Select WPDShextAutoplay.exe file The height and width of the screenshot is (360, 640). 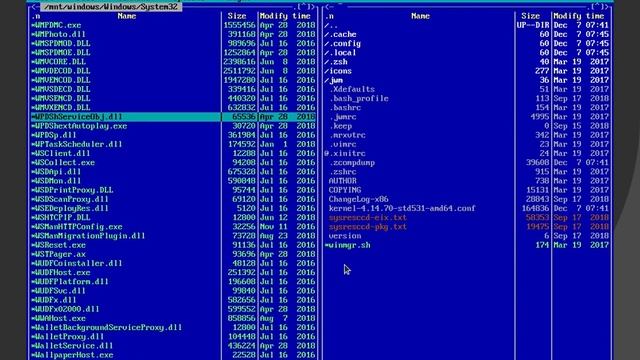click(x=173, y=126)
